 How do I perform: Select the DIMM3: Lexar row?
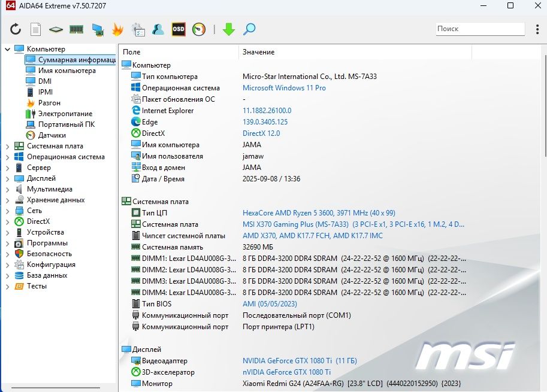(297, 281)
